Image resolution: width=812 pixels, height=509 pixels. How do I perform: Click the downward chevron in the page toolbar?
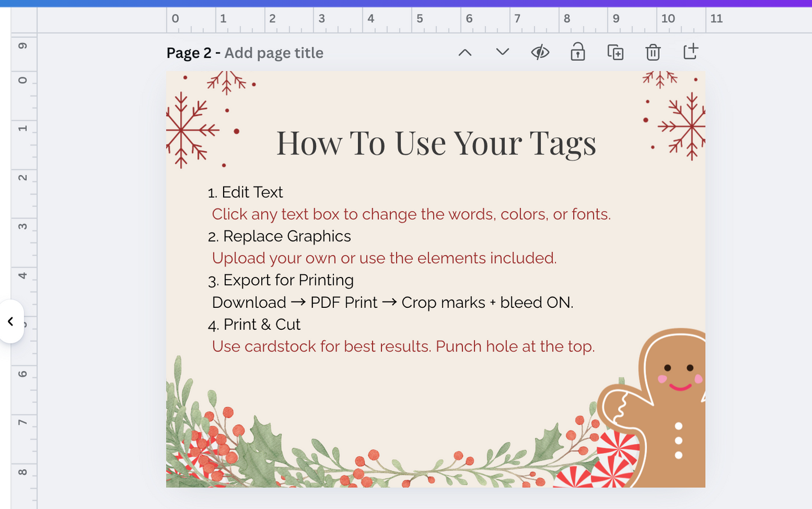[x=501, y=52]
